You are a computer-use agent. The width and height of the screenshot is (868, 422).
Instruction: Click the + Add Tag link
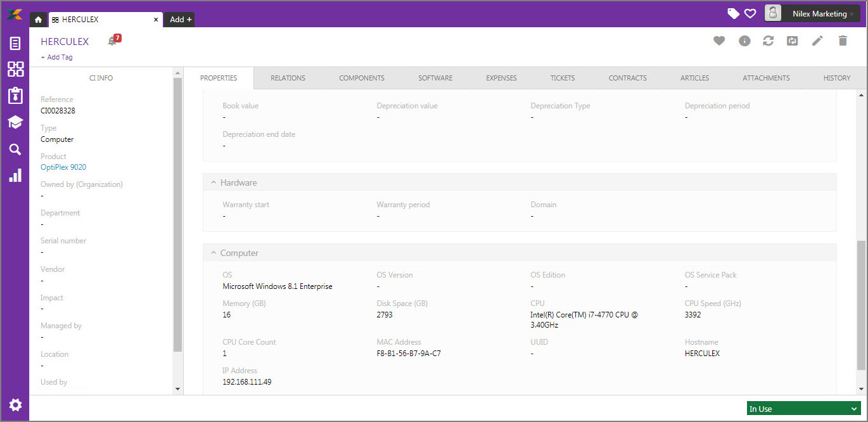57,57
